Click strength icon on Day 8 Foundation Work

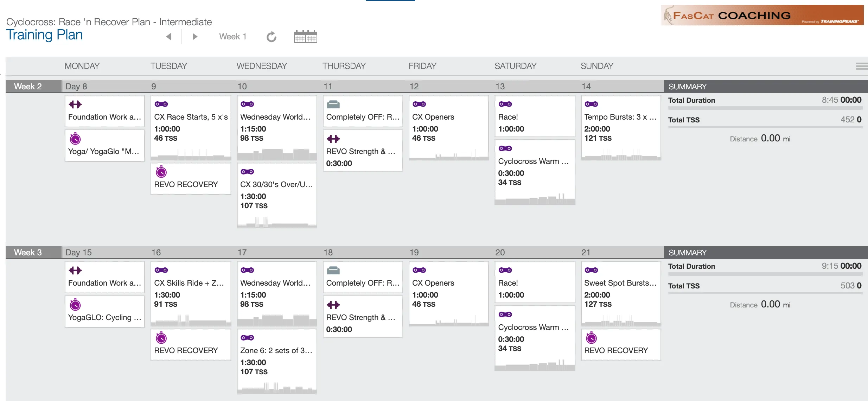[x=75, y=104]
